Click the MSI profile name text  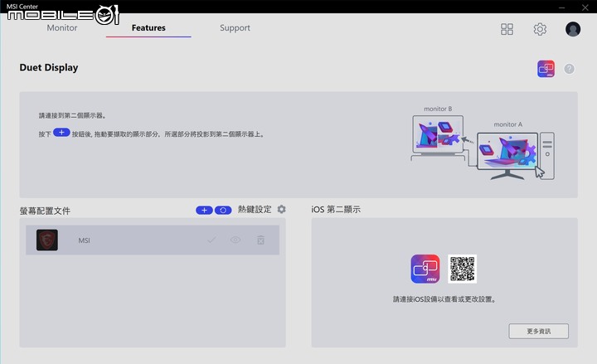click(x=84, y=240)
